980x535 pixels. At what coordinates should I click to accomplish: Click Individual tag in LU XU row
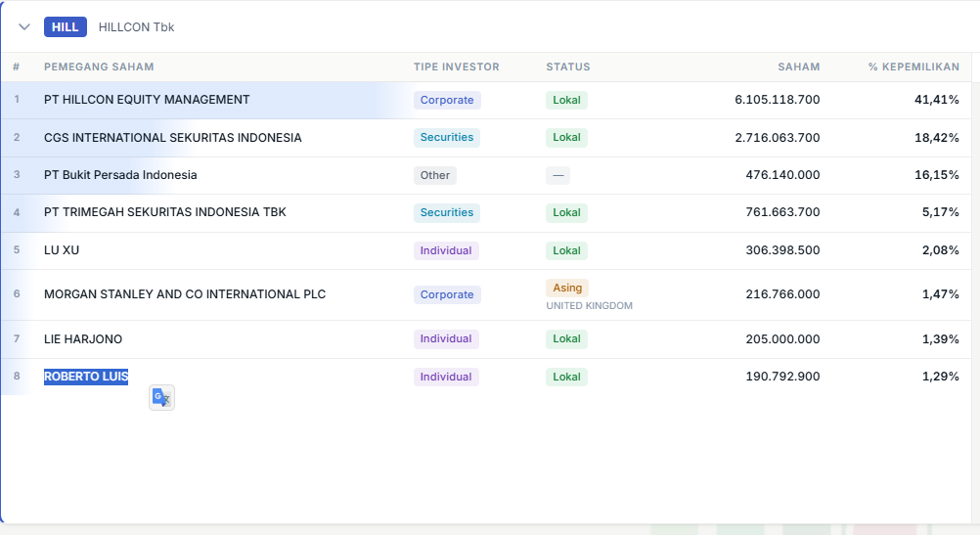coord(446,250)
